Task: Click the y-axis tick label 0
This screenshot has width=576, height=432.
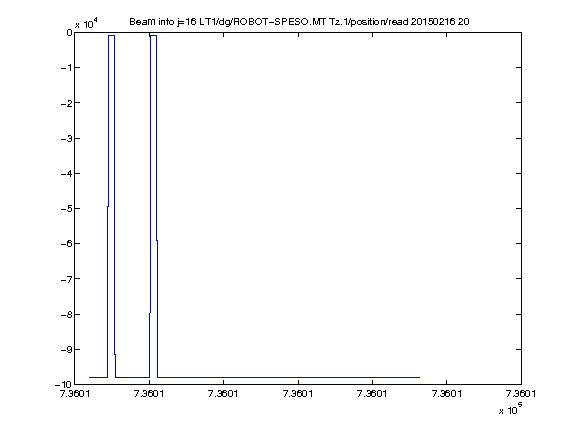Action: point(69,33)
